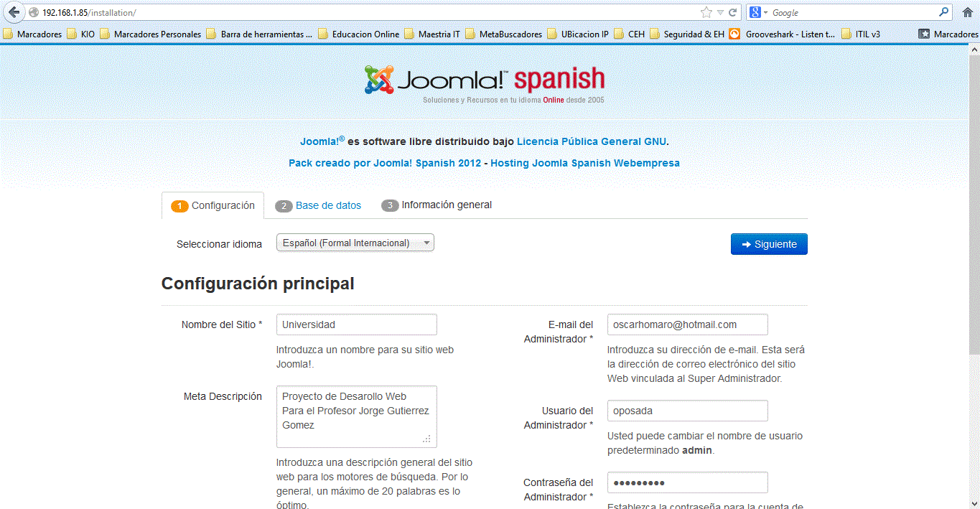The width and height of the screenshot is (980, 509).
Task: Open the ITIL v3 bookmark folder
Action: point(859,33)
